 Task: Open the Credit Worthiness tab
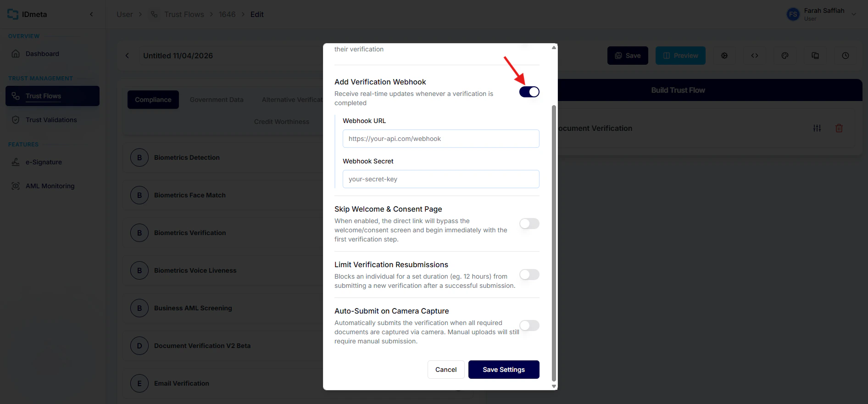282,122
